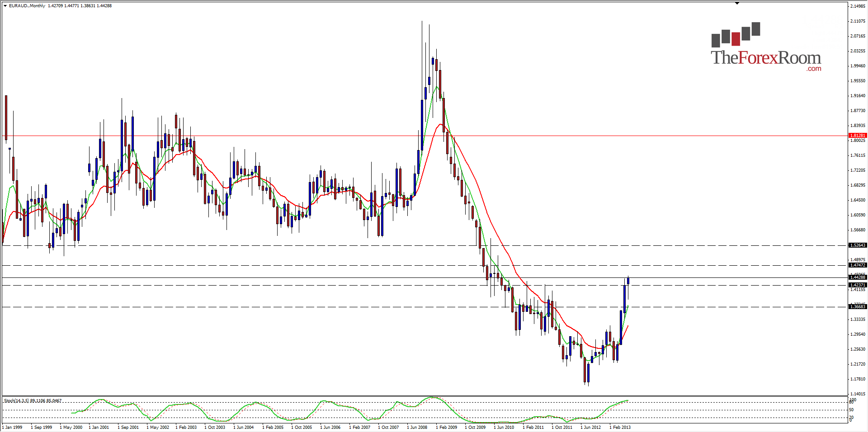Click the 2.14985 top value on price scale

click(x=858, y=6)
